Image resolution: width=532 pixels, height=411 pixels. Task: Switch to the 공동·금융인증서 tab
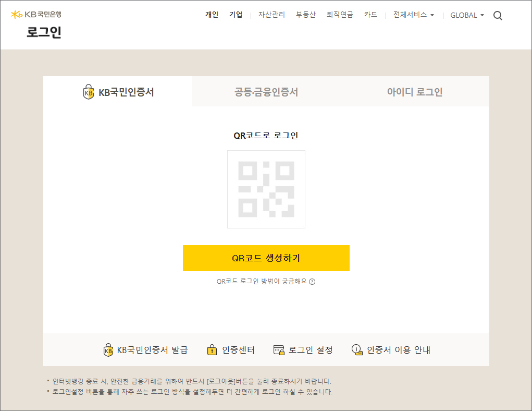click(266, 92)
